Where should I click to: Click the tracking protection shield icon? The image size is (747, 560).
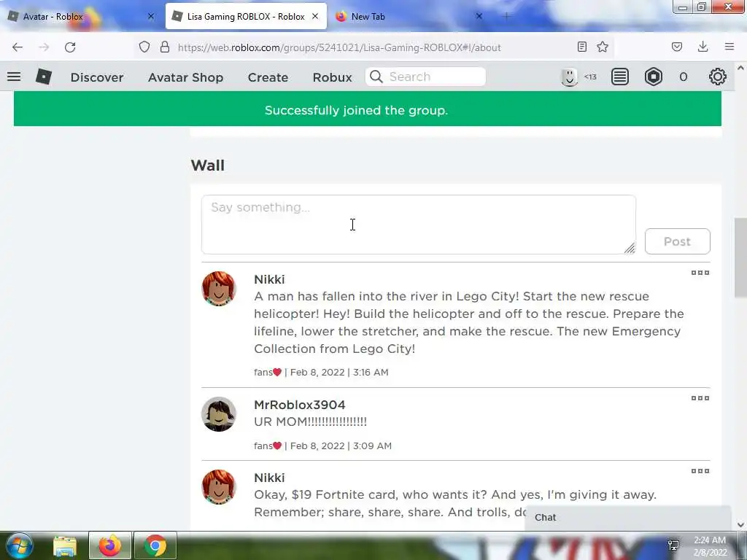(x=144, y=47)
